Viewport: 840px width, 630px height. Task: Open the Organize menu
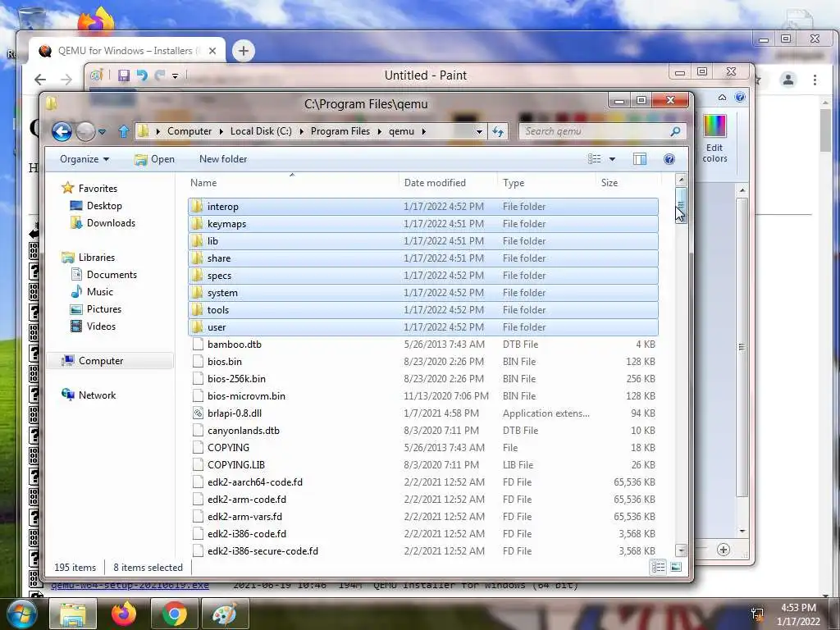[84, 159]
